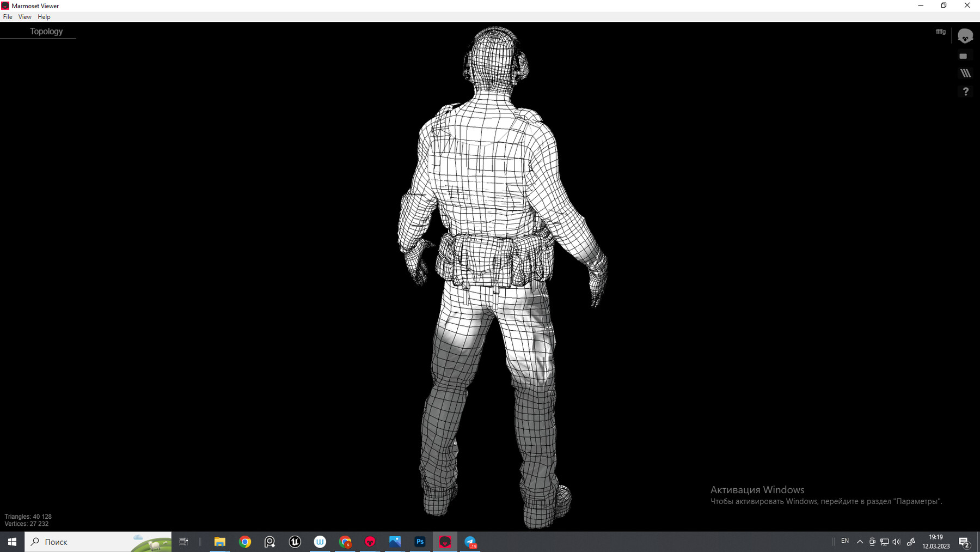Toggle the wireframe stripes icon on sidebar
This screenshot has width=980, height=552.
[965, 73]
